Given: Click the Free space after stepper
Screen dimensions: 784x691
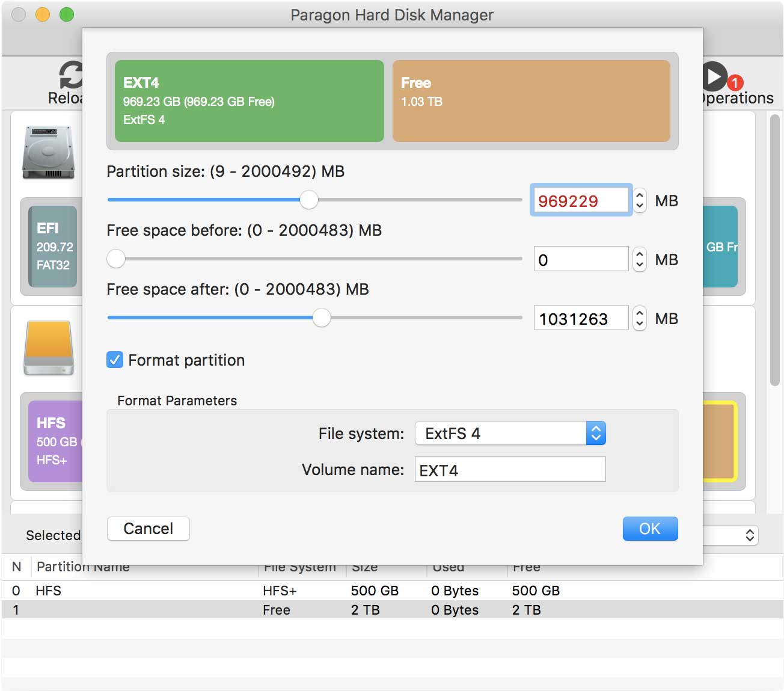Looking at the screenshot, I should [x=640, y=318].
